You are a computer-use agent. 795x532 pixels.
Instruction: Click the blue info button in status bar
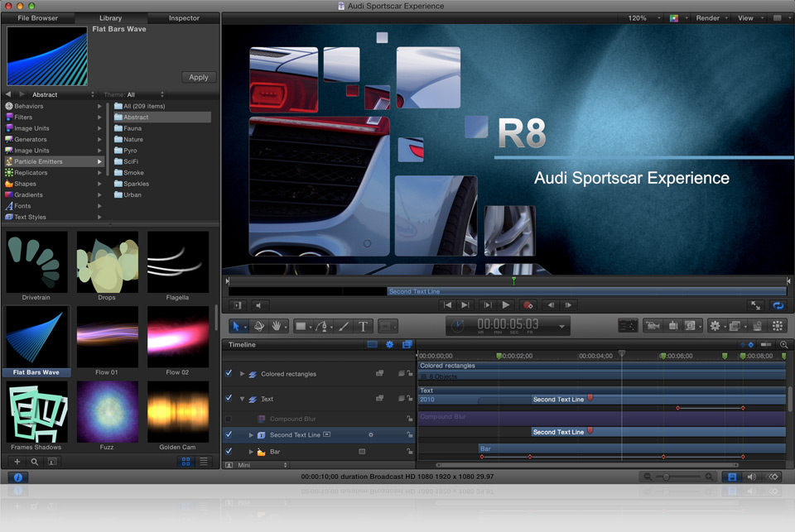(x=17, y=477)
